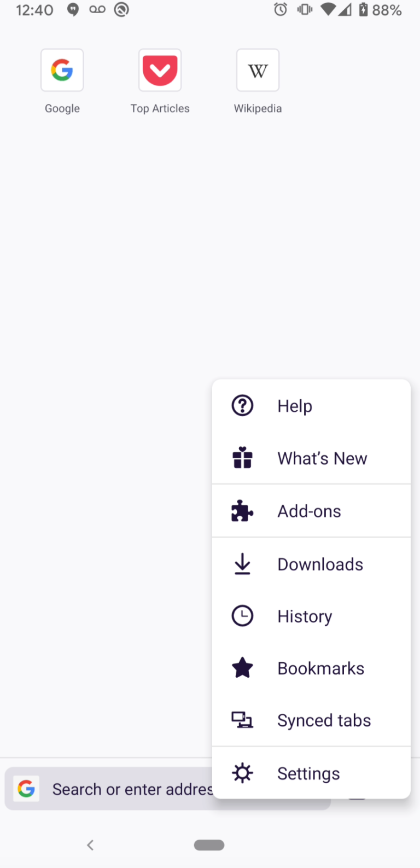Select the star icon for Bookmarks
420x868 pixels.
pyautogui.click(x=242, y=667)
